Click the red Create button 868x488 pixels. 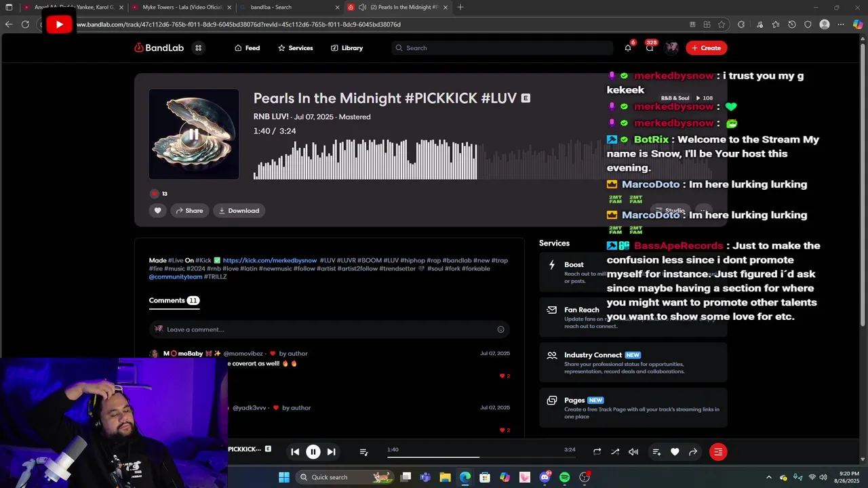coord(707,47)
